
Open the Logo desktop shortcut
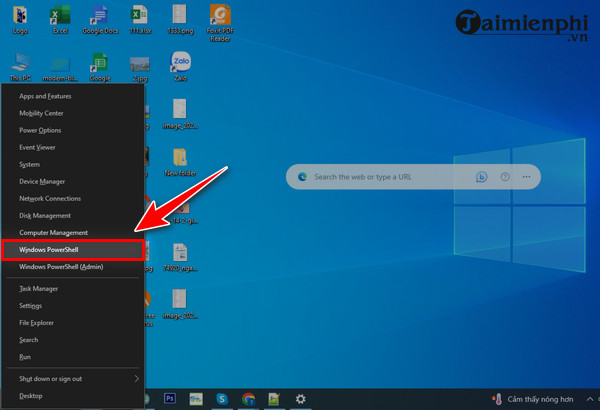pyautogui.click(x=20, y=20)
